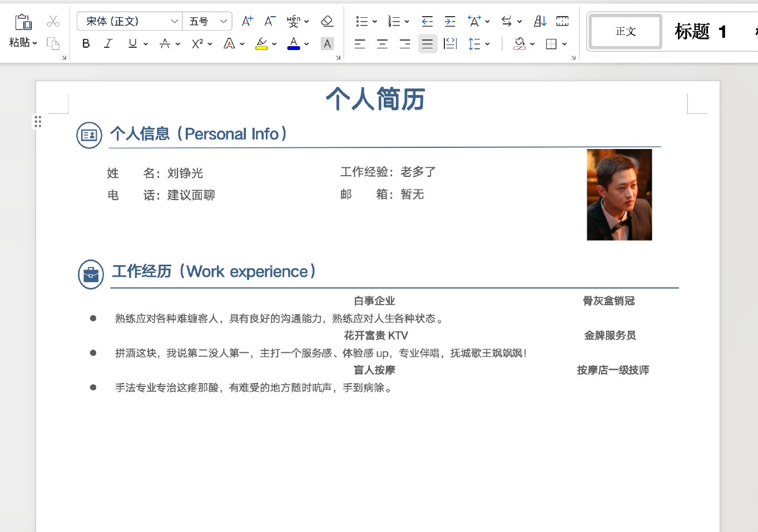
Task: Copy selection using the copy icon
Action: [x=53, y=43]
